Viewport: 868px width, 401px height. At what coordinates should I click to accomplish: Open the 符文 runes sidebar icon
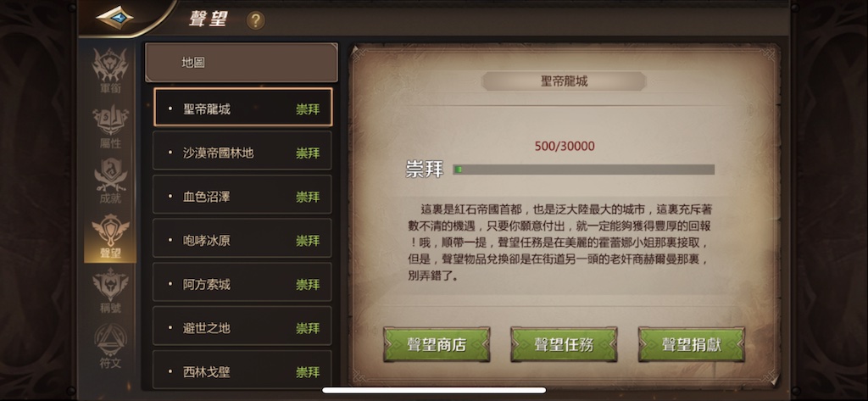pyautogui.click(x=110, y=346)
